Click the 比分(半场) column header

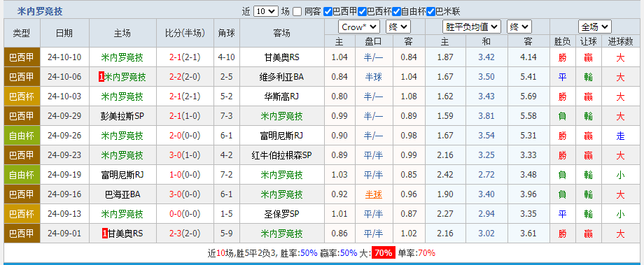[185, 33]
